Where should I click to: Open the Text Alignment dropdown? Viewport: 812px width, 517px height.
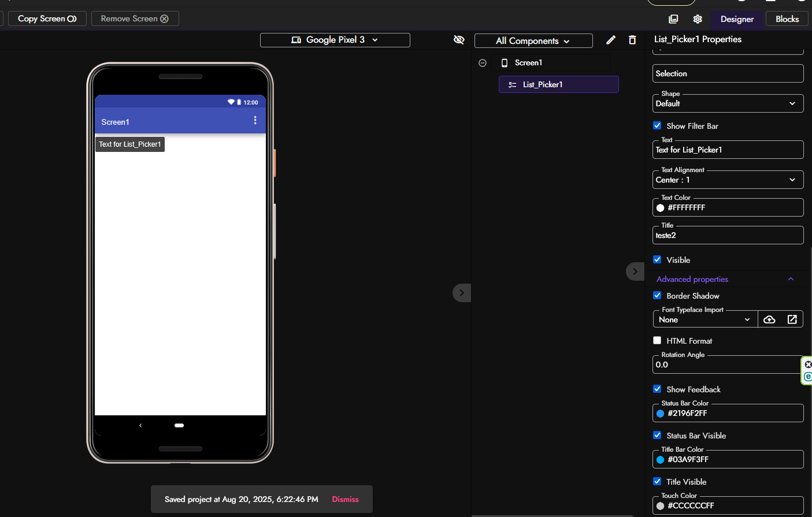coord(728,180)
